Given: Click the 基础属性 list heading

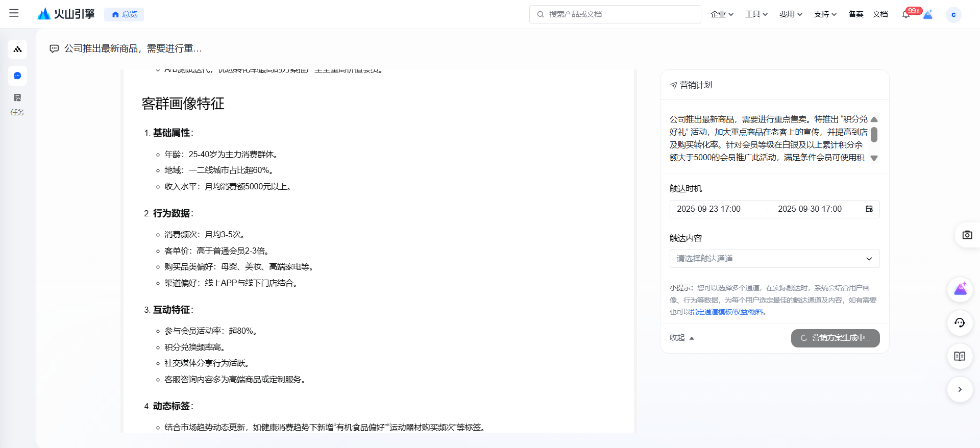Looking at the screenshot, I should [171, 133].
